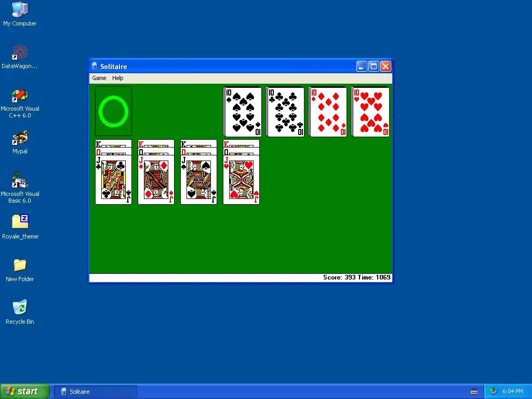Image resolution: width=532 pixels, height=399 pixels.
Task: Select the Jack of Diamonds card
Action: pos(156,179)
